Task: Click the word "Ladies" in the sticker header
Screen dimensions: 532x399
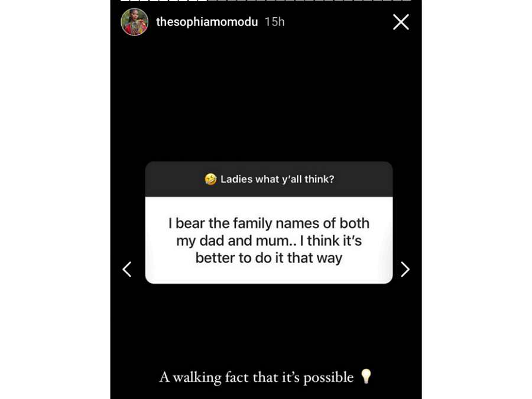Action: coord(236,179)
